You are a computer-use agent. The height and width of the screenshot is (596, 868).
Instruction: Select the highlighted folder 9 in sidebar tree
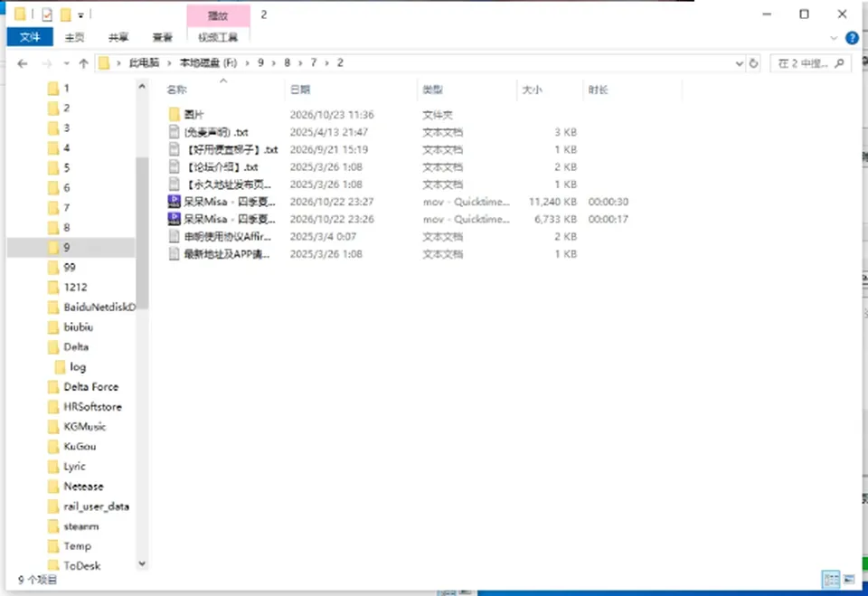coord(71,248)
